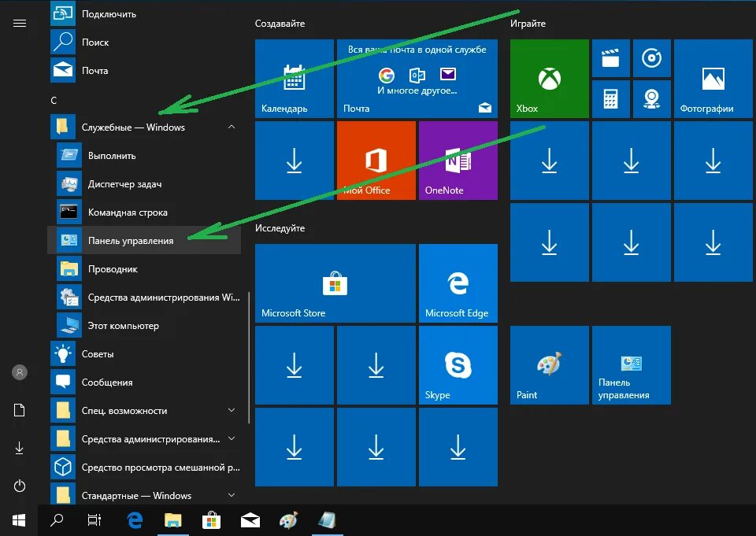Launch the Поиск app from the list
The width and height of the screenshot is (756, 536).
(144, 42)
